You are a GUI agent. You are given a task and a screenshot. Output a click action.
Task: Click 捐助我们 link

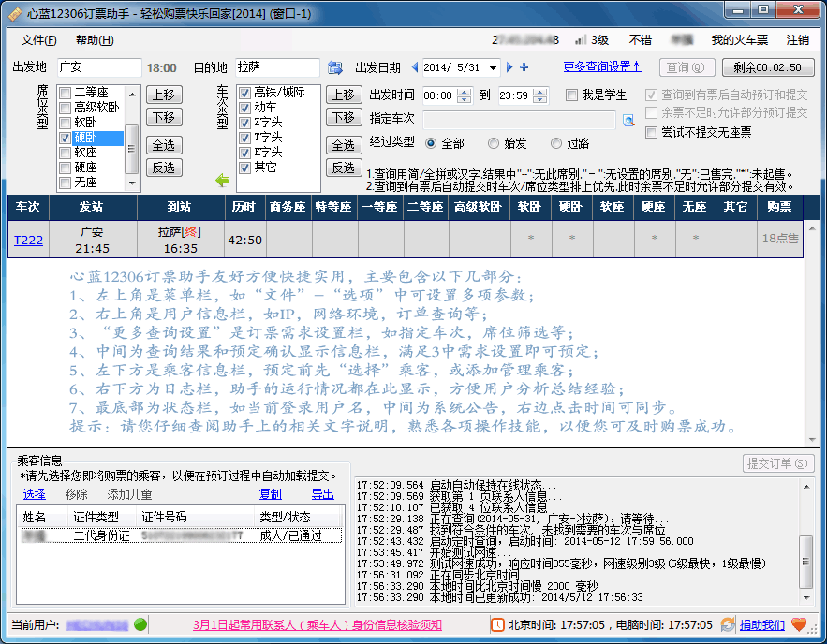click(762, 625)
